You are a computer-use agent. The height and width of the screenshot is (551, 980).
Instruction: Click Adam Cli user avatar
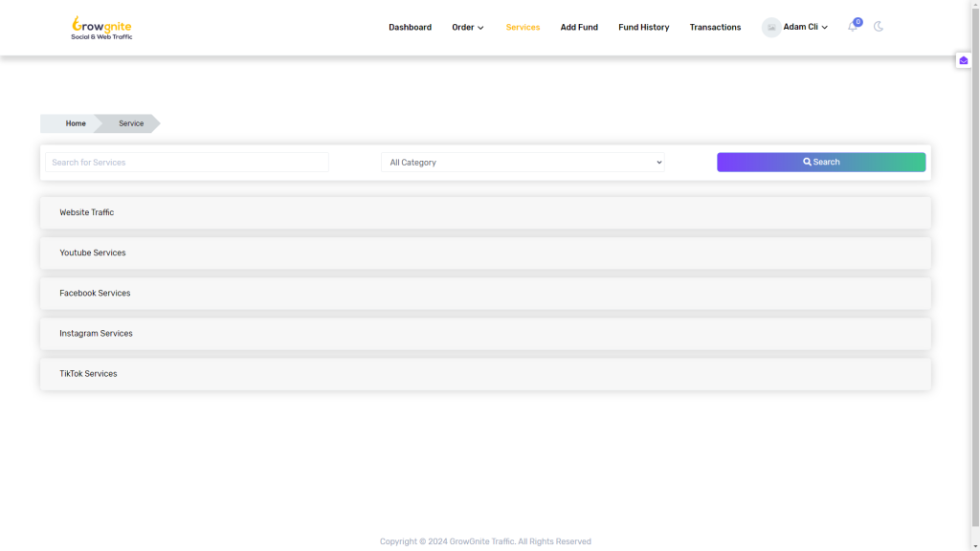(770, 28)
